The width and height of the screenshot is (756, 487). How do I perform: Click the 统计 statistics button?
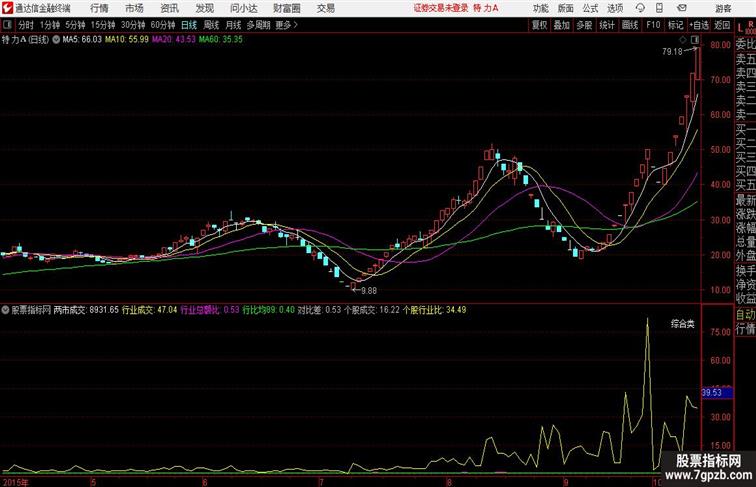pos(607,25)
